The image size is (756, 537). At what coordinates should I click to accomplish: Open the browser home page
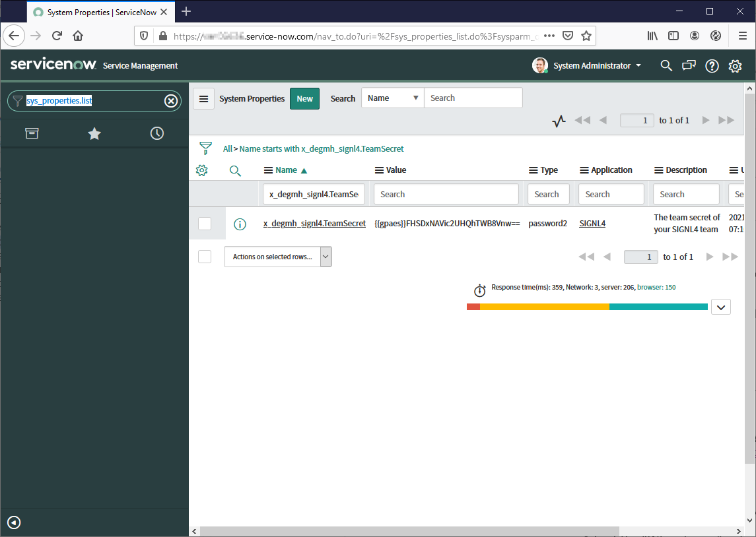pyautogui.click(x=78, y=36)
